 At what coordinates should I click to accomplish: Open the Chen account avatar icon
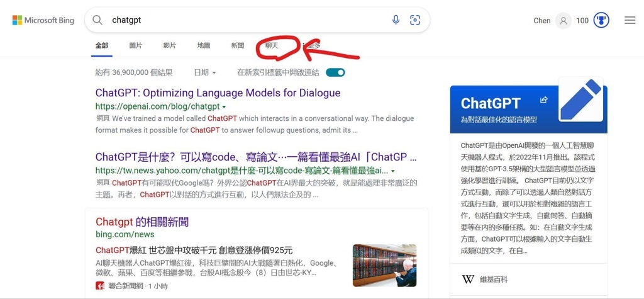click(563, 21)
